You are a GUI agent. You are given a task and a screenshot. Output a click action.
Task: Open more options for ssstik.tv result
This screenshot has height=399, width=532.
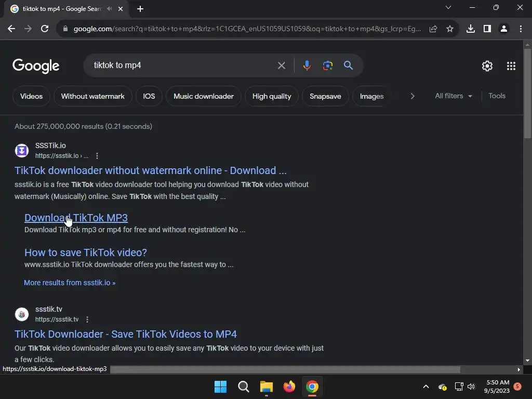click(x=87, y=320)
